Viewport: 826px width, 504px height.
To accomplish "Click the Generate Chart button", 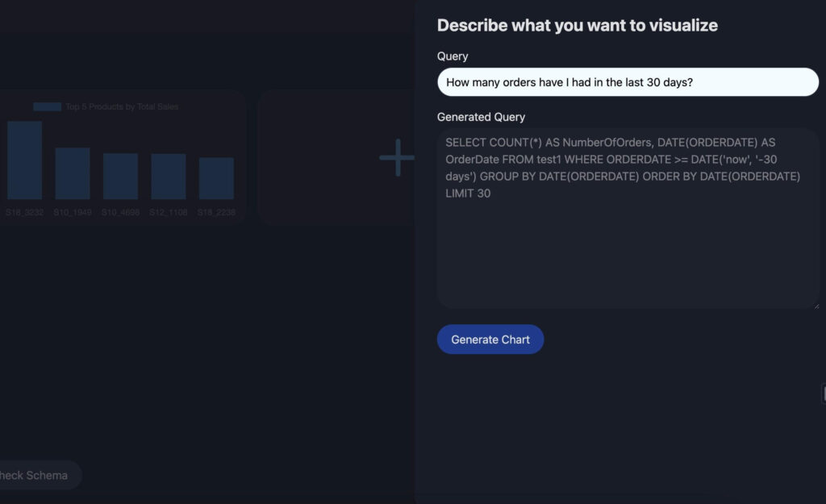I will pos(490,339).
